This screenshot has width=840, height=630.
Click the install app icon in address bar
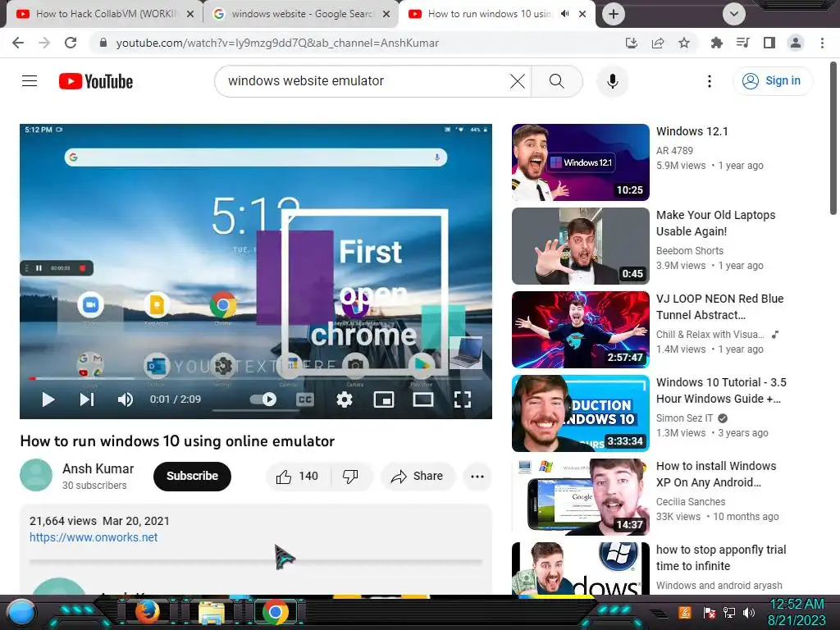[632, 43]
